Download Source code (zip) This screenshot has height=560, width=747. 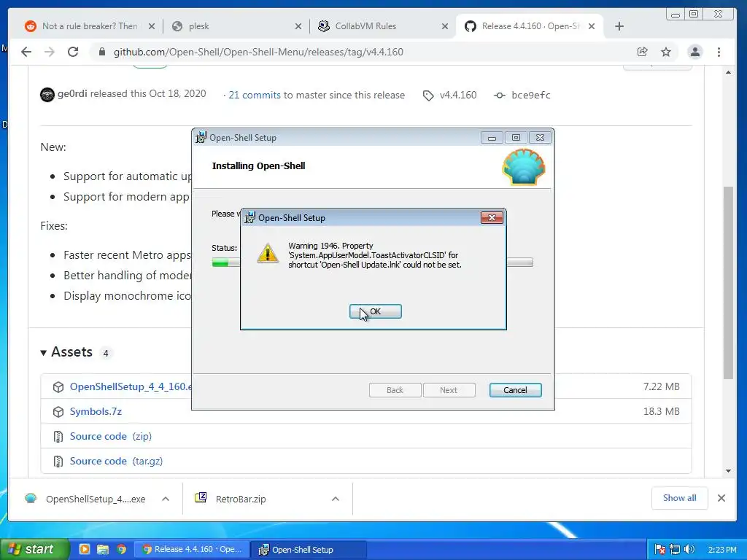(x=111, y=436)
